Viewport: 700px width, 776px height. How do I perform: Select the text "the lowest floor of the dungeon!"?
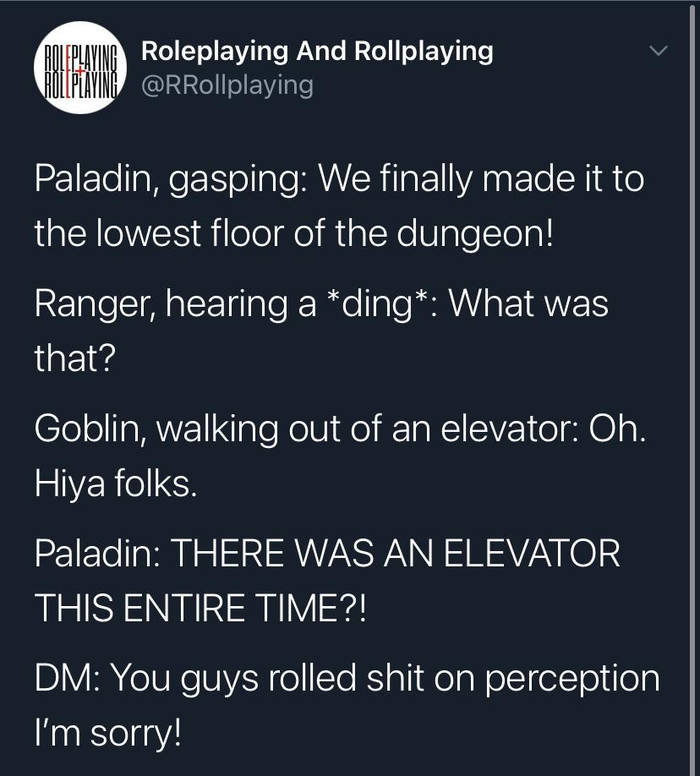click(x=293, y=233)
